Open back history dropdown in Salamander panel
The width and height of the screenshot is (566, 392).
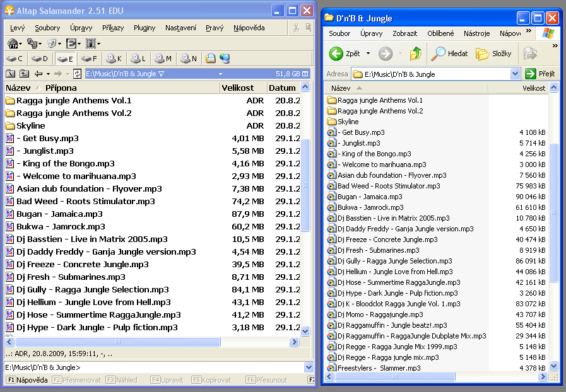[48, 74]
